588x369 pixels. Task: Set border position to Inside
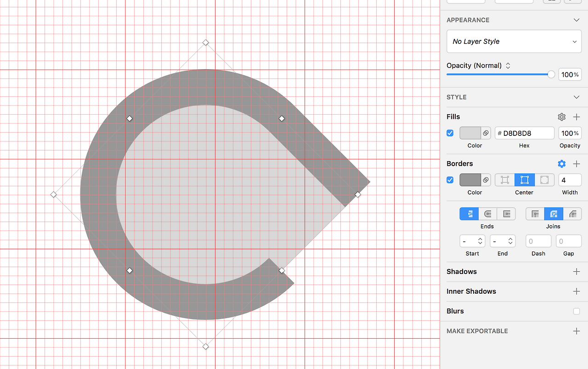tap(504, 180)
